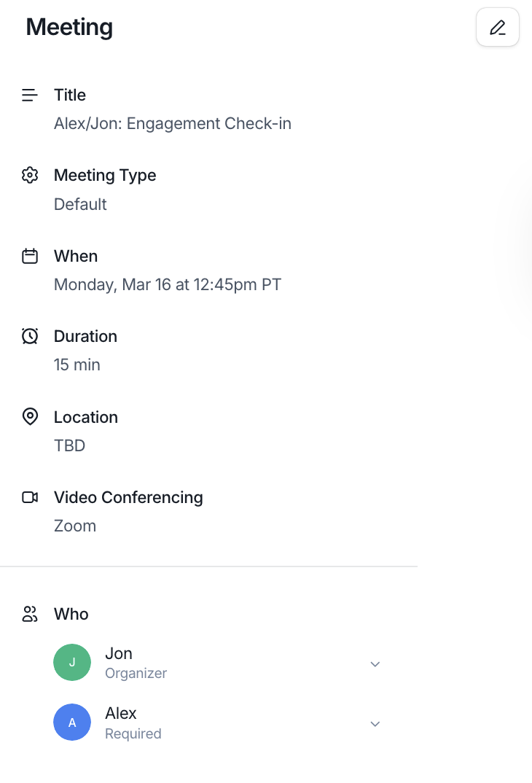Image resolution: width=532 pixels, height=783 pixels.
Task: Click the Organizer label under Jon
Action: point(136,673)
